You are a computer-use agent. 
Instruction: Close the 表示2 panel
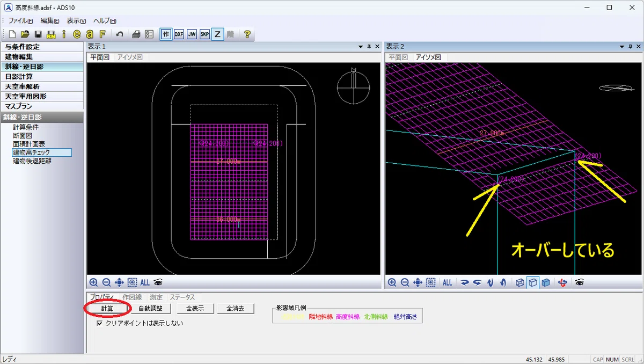point(639,47)
